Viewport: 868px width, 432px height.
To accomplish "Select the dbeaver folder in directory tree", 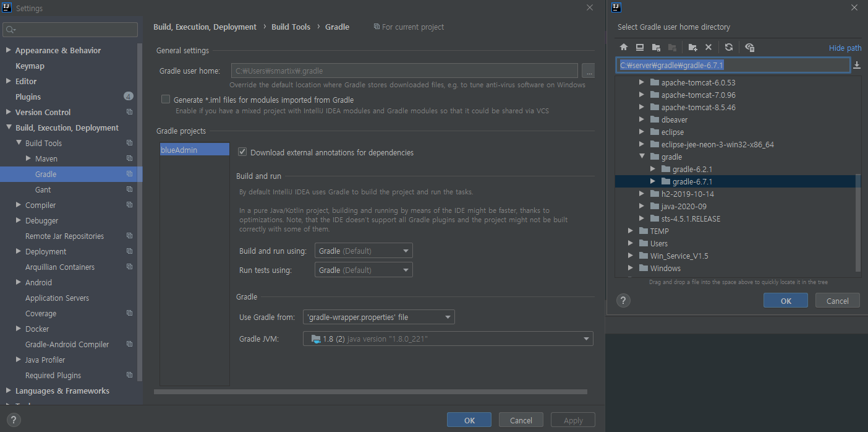I will (x=674, y=119).
